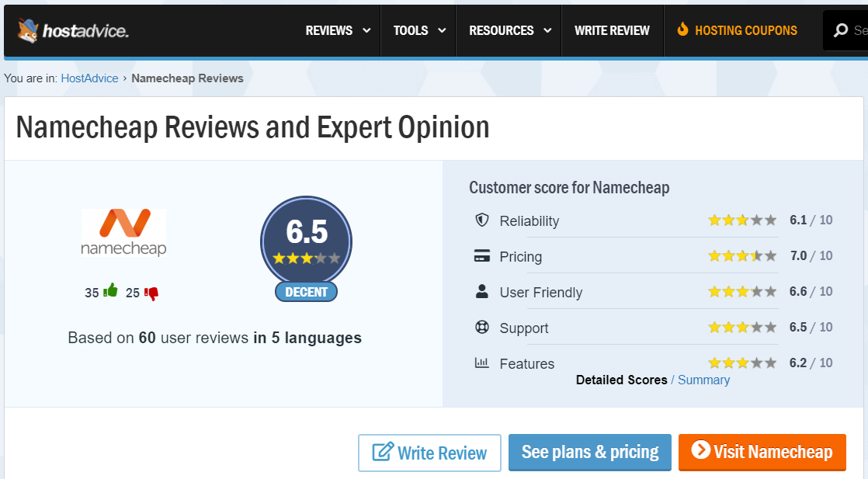Click the 6.5 overall score badge
This screenshot has height=479, width=868.
click(x=306, y=242)
